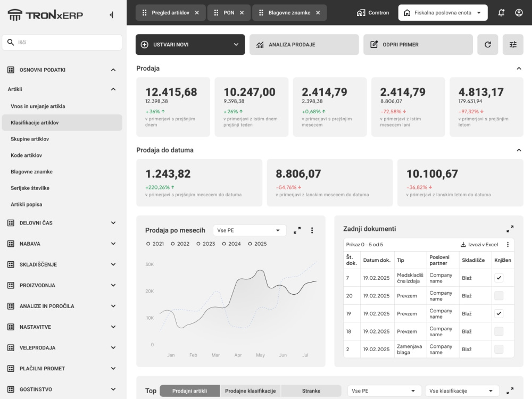Grab the drag handle of the PON tab
The height and width of the screenshot is (399, 532).
(216, 13)
